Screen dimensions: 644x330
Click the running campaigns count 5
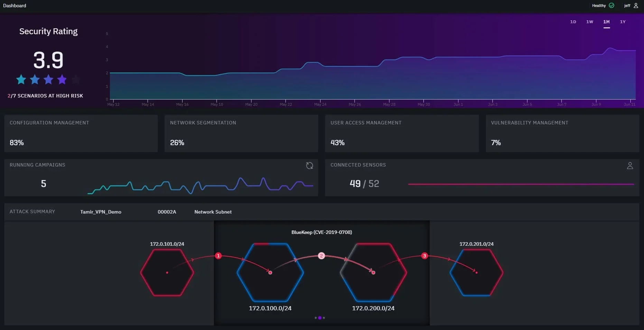pos(44,183)
